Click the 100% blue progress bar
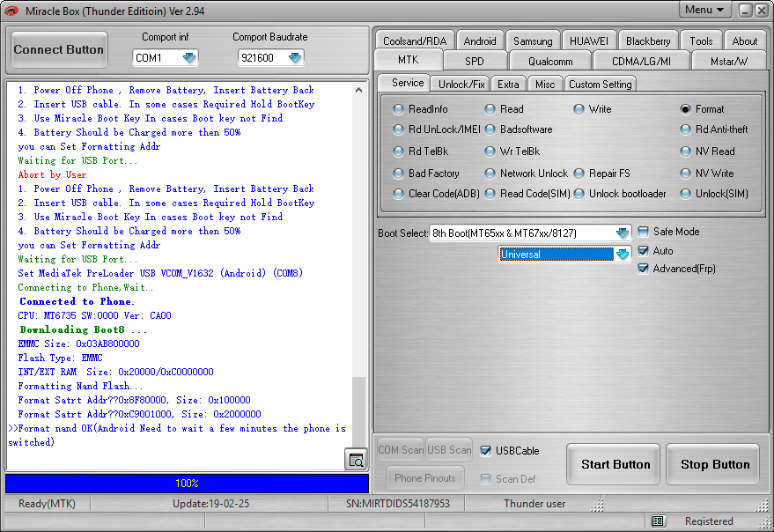The height and width of the screenshot is (532, 774). [187, 483]
